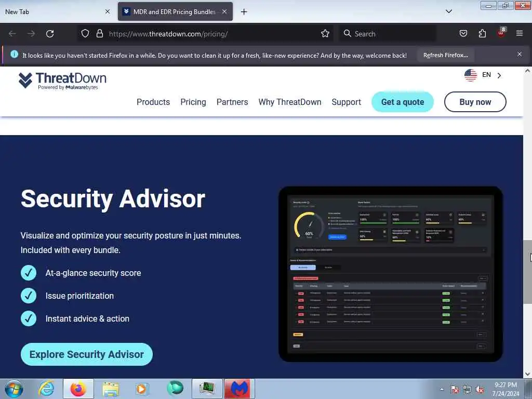Reload the page with the refresh icon

point(50,34)
